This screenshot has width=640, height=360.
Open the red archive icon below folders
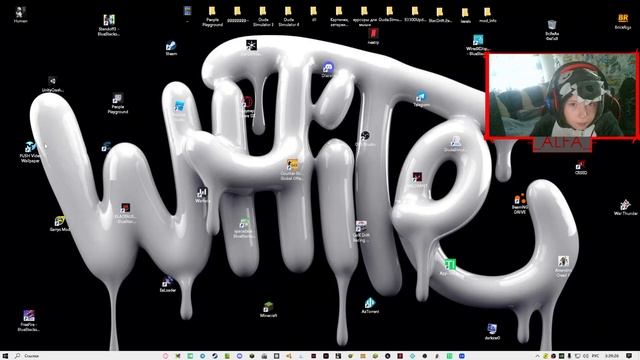pyautogui.click(x=373, y=36)
